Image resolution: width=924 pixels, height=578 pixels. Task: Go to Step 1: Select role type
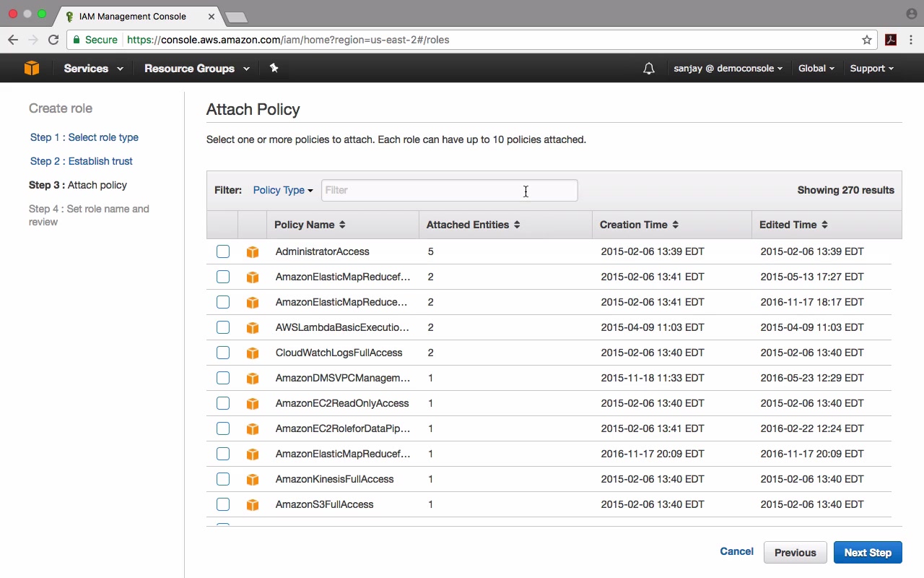click(x=84, y=137)
